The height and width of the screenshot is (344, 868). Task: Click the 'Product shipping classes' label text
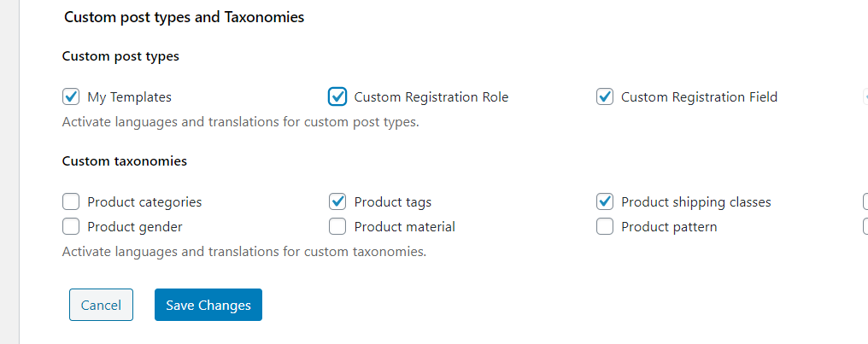point(695,202)
